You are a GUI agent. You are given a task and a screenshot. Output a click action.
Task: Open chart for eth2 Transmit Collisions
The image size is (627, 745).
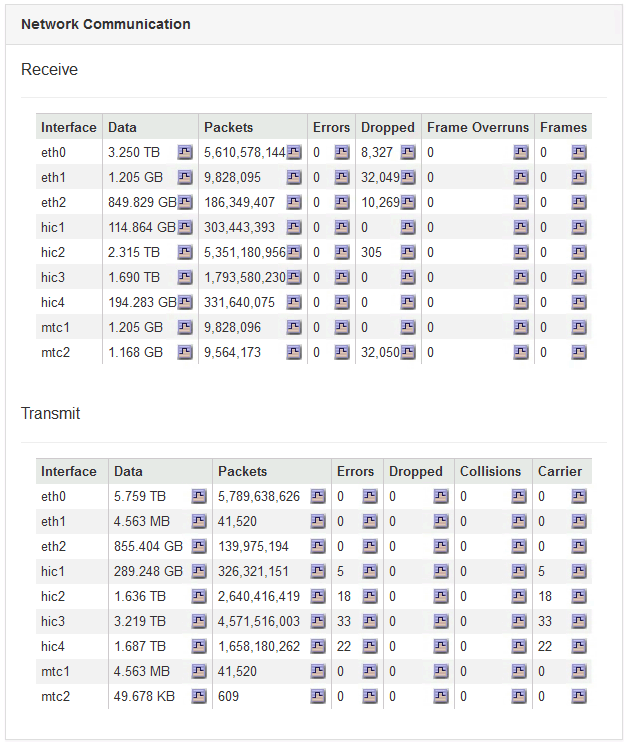point(519,546)
